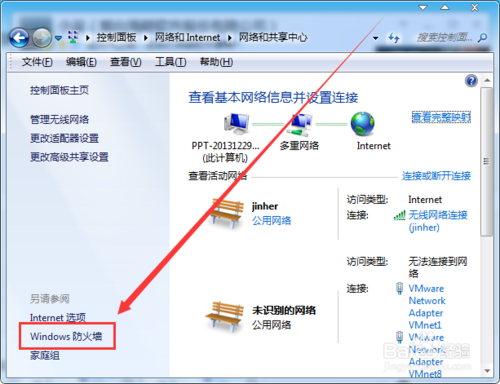
Task: Open the 工具(T) menu
Action: [170, 62]
